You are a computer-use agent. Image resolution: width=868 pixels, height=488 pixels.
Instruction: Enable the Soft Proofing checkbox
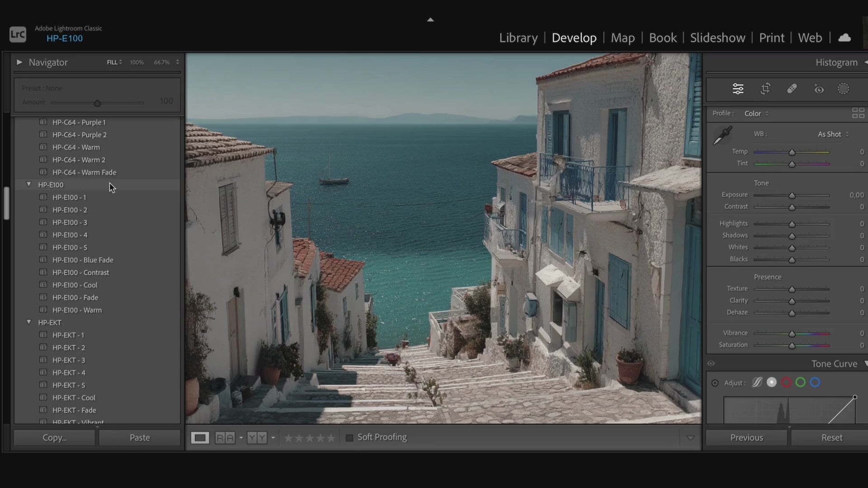tap(349, 438)
